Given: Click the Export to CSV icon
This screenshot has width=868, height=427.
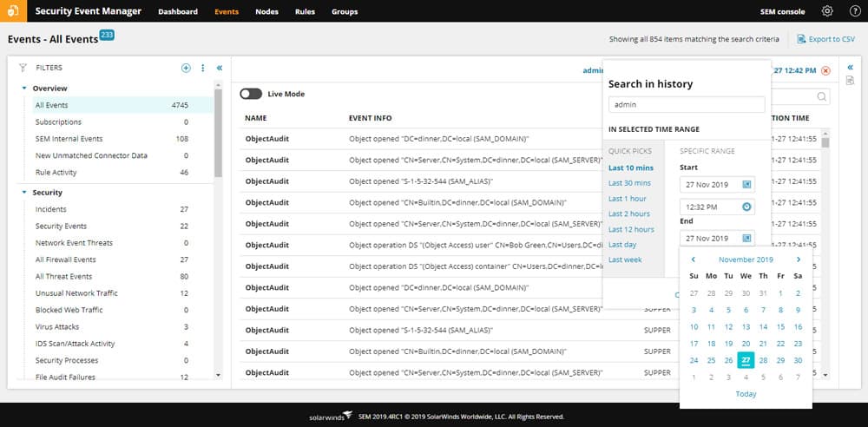Looking at the screenshot, I should pyautogui.click(x=801, y=39).
